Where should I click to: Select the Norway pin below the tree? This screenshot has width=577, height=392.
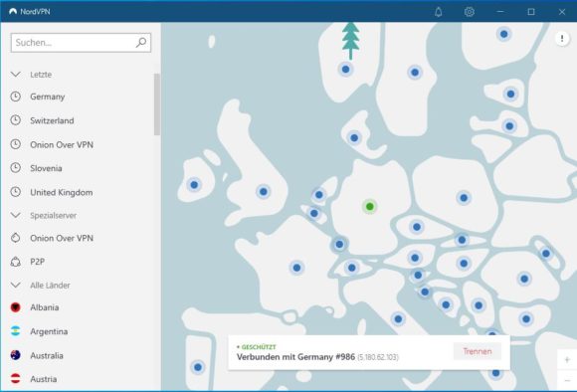coord(345,69)
